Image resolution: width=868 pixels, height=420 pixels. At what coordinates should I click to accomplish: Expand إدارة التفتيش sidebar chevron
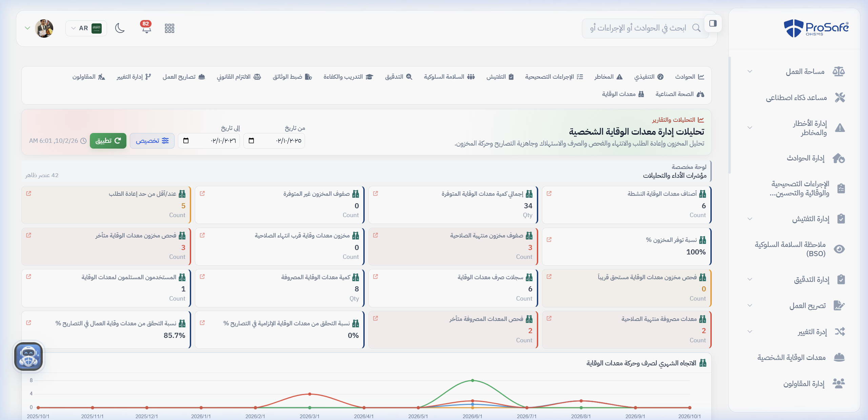(750, 219)
